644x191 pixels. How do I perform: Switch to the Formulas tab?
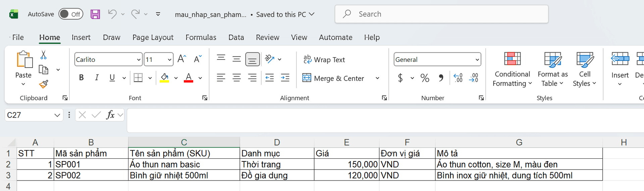[x=201, y=37]
